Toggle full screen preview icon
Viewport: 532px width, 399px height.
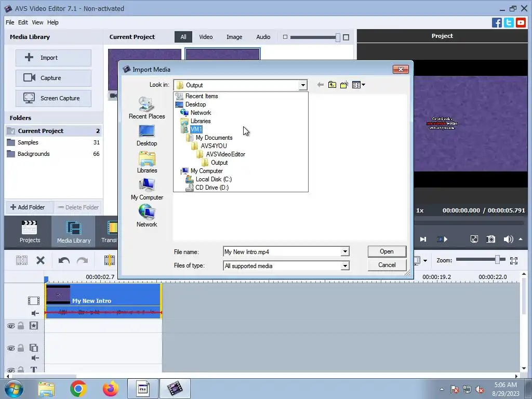pyautogui.click(x=474, y=239)
